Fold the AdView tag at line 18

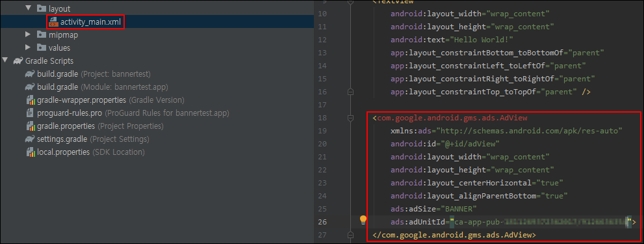point(350,118)
